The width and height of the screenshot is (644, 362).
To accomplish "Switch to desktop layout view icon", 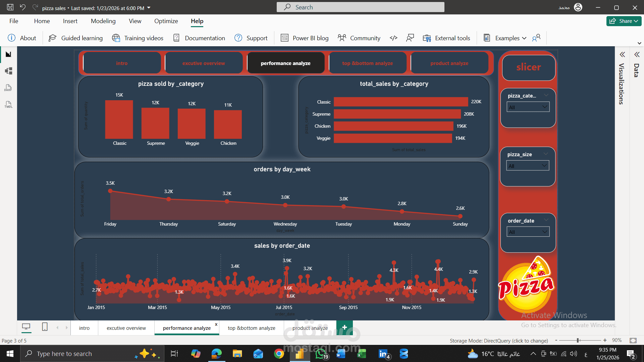I will pyautogui.click(x=26, y=326).
